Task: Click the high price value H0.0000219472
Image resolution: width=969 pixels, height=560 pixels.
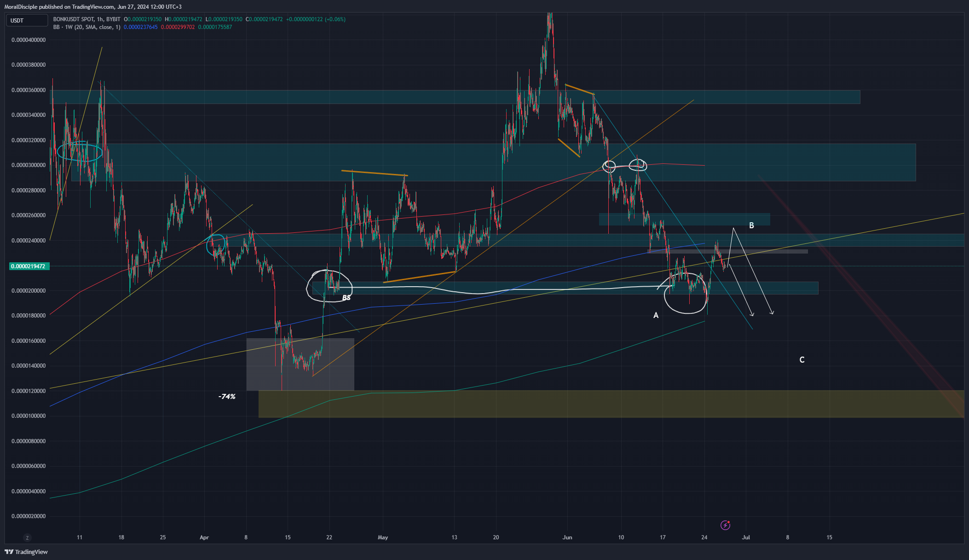Action: (184, 19)
